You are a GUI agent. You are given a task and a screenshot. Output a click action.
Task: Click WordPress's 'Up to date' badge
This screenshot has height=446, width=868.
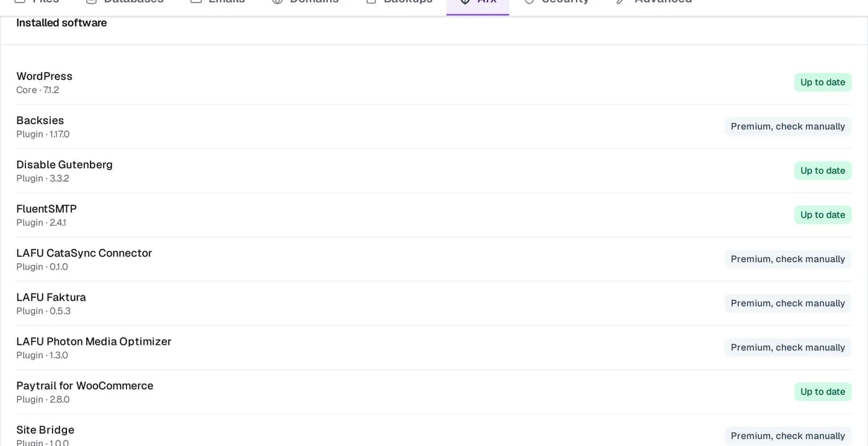tap(823, 82)
